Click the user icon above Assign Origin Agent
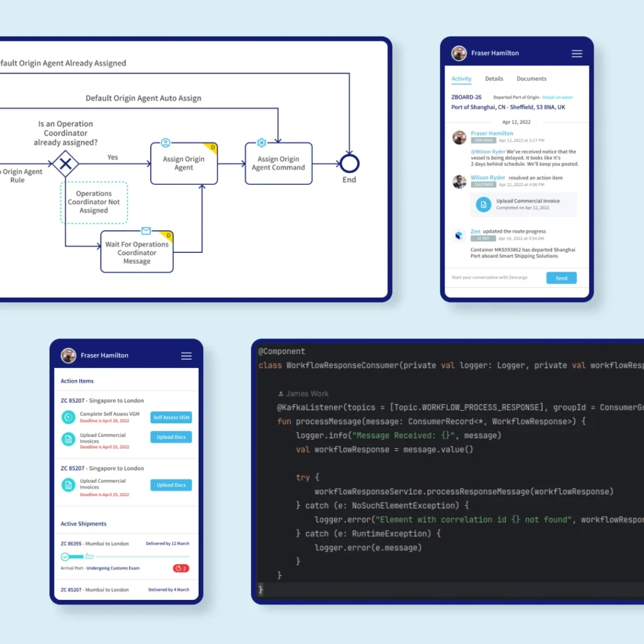Viewport: 644px width, 644px height. tap(165, 143)
